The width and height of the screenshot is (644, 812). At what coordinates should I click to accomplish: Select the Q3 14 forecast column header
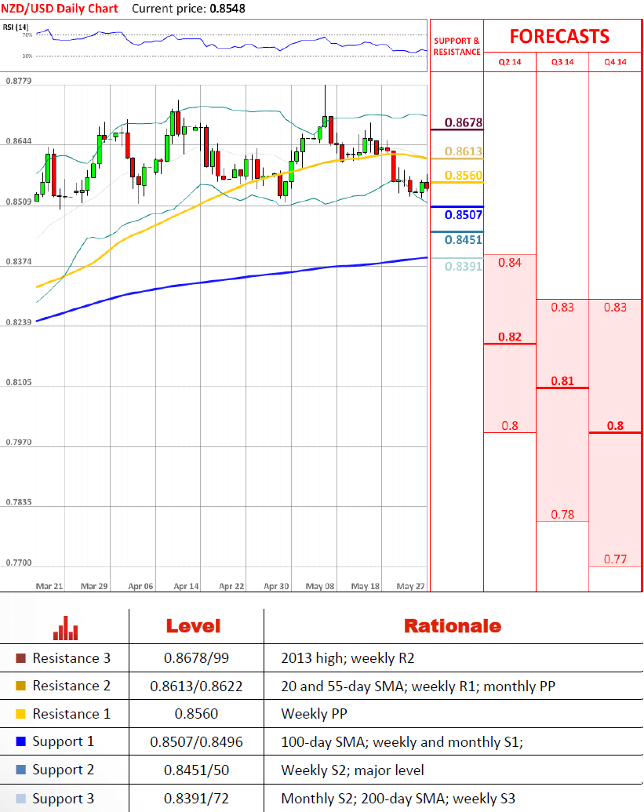click(x=562, y=62)
